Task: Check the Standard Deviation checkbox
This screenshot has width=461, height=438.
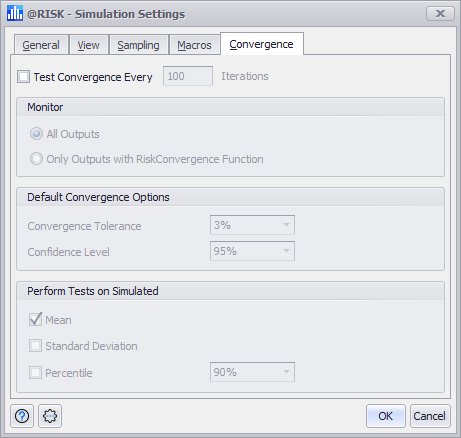Action: pos(35,346)
